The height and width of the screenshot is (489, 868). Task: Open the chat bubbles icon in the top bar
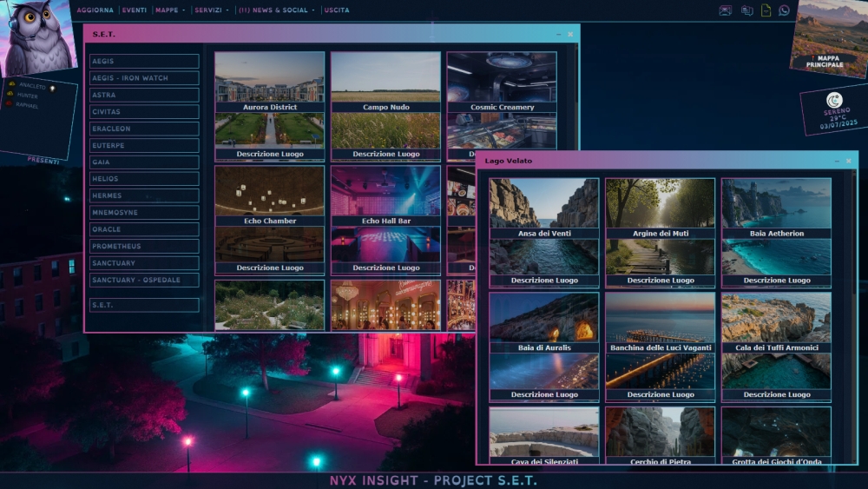click(746, 10)
